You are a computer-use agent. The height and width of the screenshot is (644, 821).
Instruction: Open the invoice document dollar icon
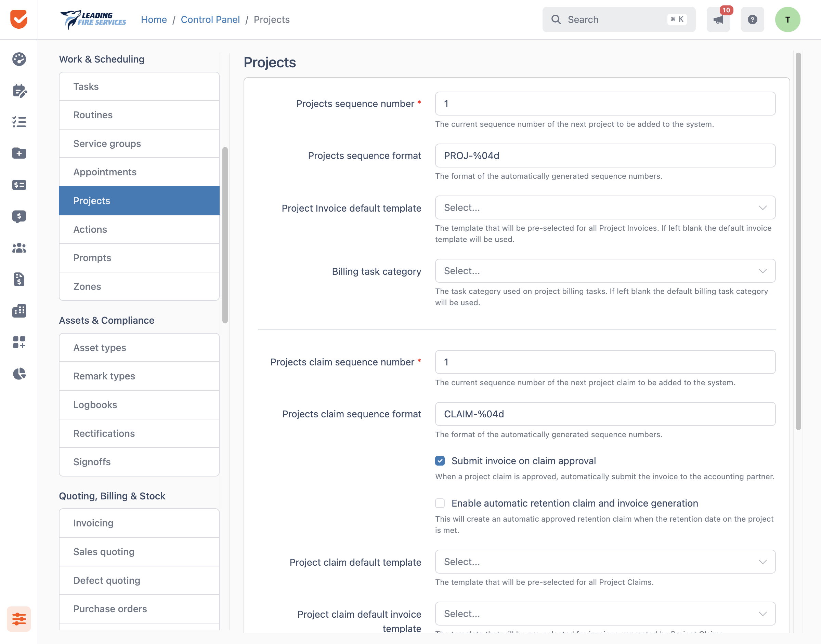[x=19, y=279]
